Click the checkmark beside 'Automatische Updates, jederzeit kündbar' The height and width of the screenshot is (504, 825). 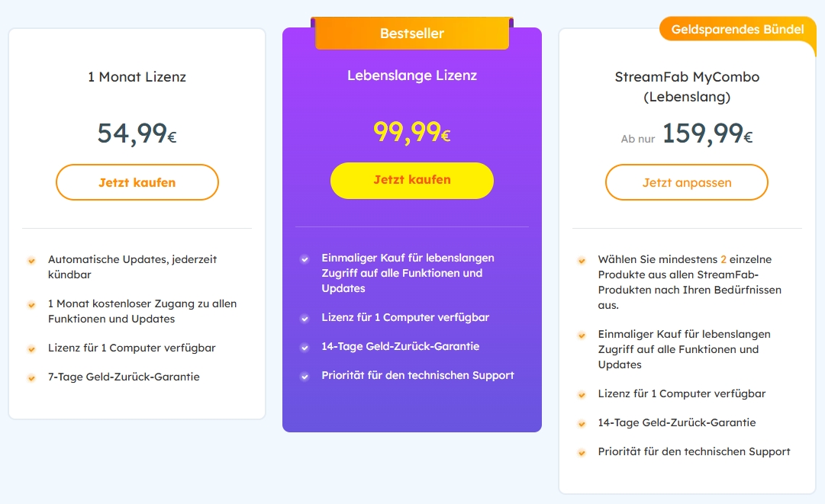click(x=31, y=260)
